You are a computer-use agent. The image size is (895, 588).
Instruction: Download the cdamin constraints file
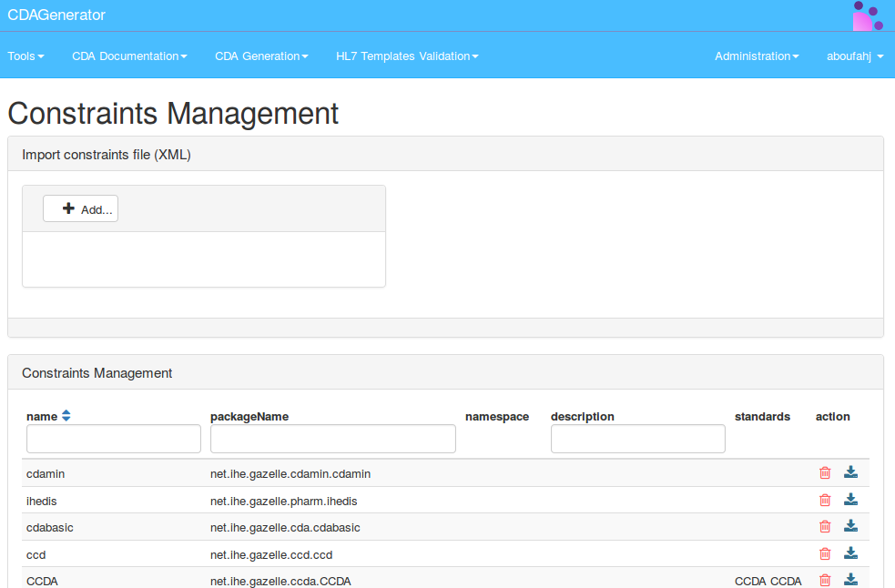[850, 472]
